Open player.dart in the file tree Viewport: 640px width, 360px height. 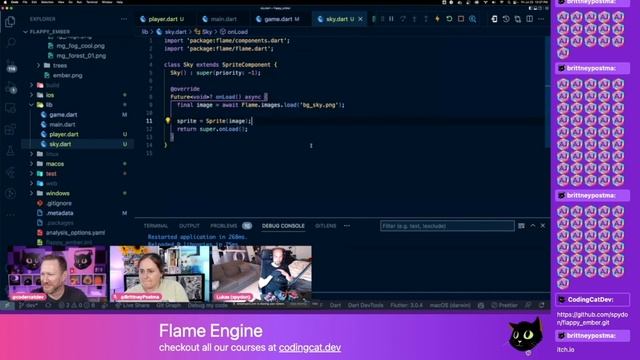64,134
